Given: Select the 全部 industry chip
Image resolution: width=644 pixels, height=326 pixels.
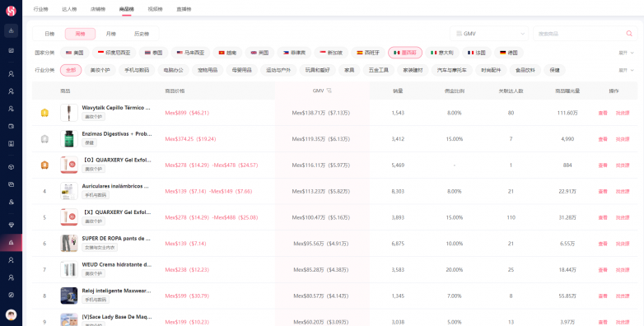Looking at the screenshot, I should 71,70.
